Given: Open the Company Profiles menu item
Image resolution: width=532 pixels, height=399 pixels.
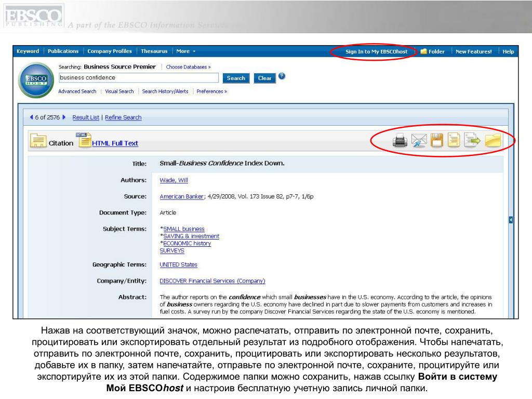Looking at the screenshot, I should [x=110, y=51].
